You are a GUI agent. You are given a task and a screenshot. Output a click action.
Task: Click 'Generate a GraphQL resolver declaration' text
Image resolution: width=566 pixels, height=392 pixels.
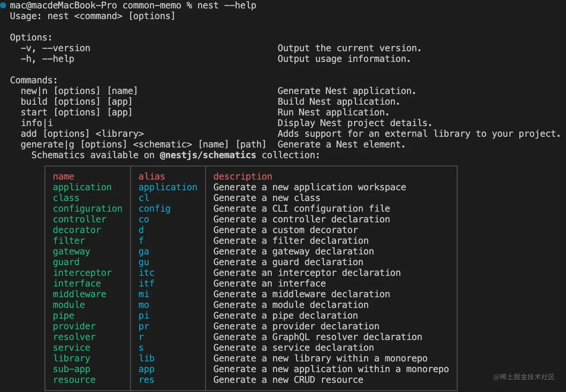(317, 337)
